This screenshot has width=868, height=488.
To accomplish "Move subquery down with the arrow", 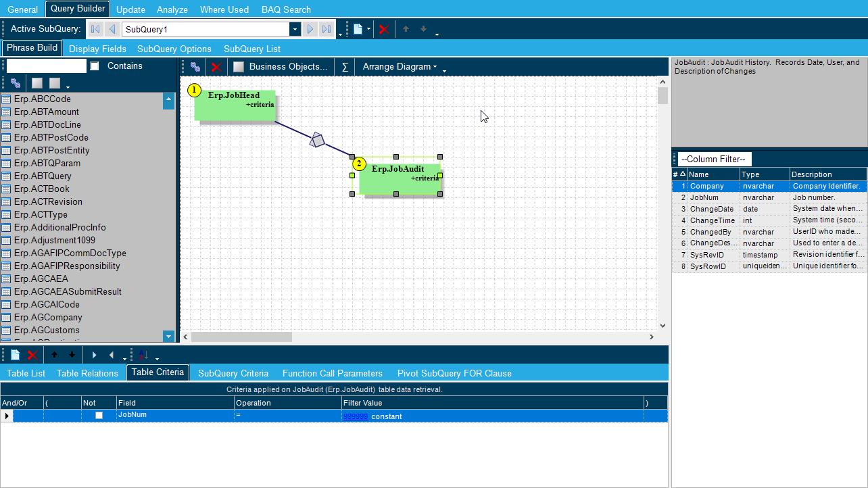I will point(423,29).
